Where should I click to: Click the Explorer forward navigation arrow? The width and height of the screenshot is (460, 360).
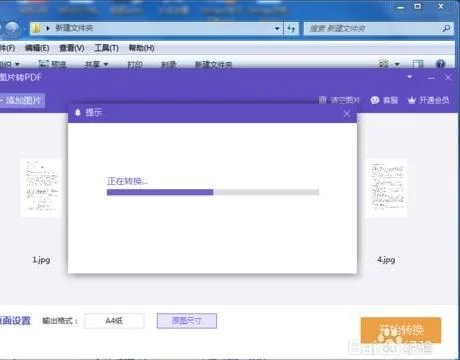(x=12, y=29)
